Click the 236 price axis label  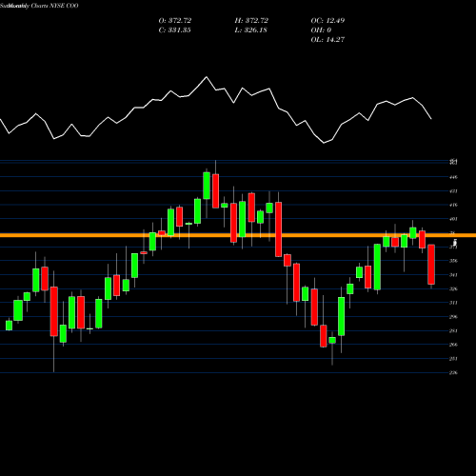[x=453, y=372]
